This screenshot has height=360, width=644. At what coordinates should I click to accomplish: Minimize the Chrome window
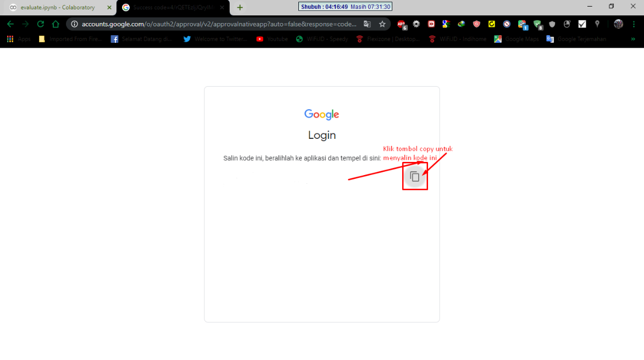590,7
